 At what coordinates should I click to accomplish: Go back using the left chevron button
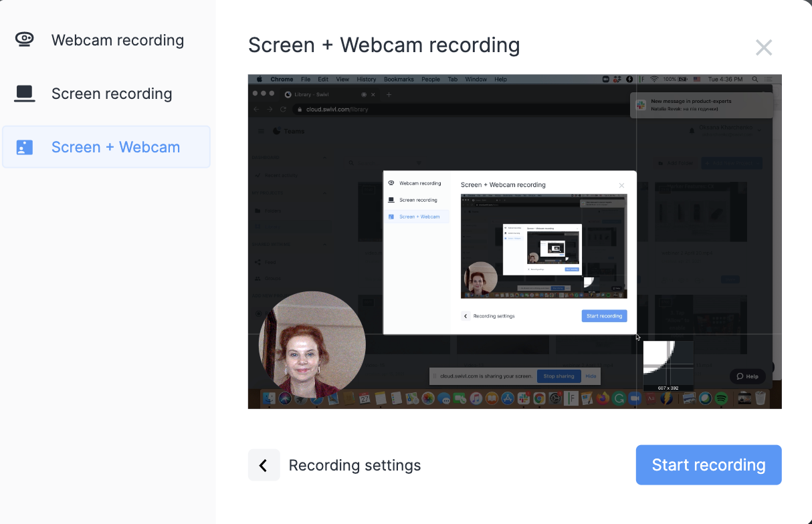pos(264,465)
